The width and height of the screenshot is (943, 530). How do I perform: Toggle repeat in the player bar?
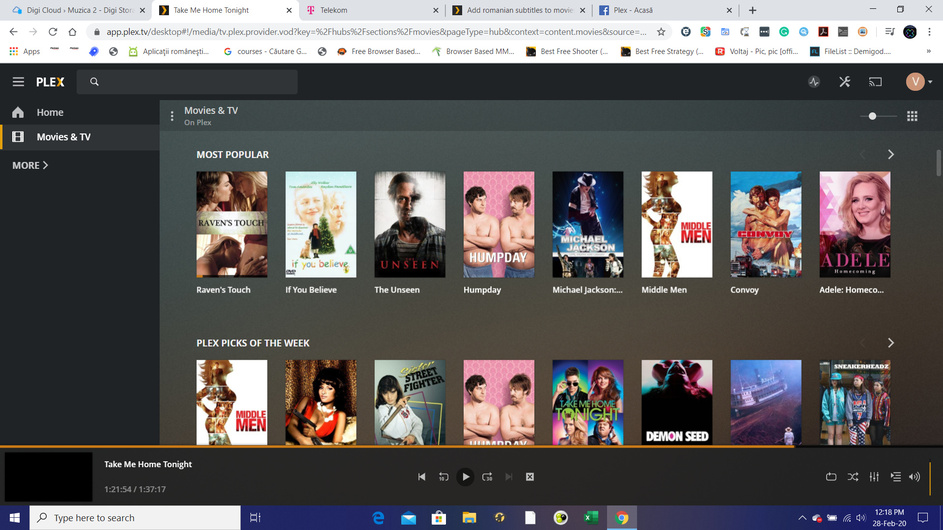tap(831, 477)
